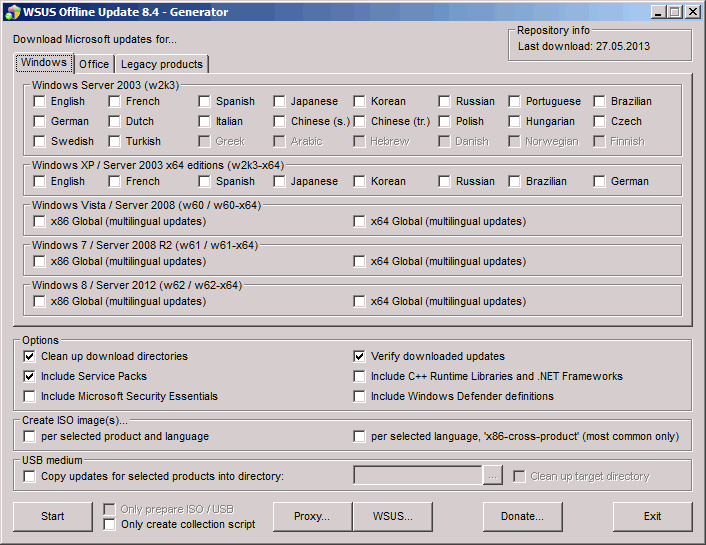Check English under w2k3-x64 editions
Screen dimensions: 706x545
[40, 182]
